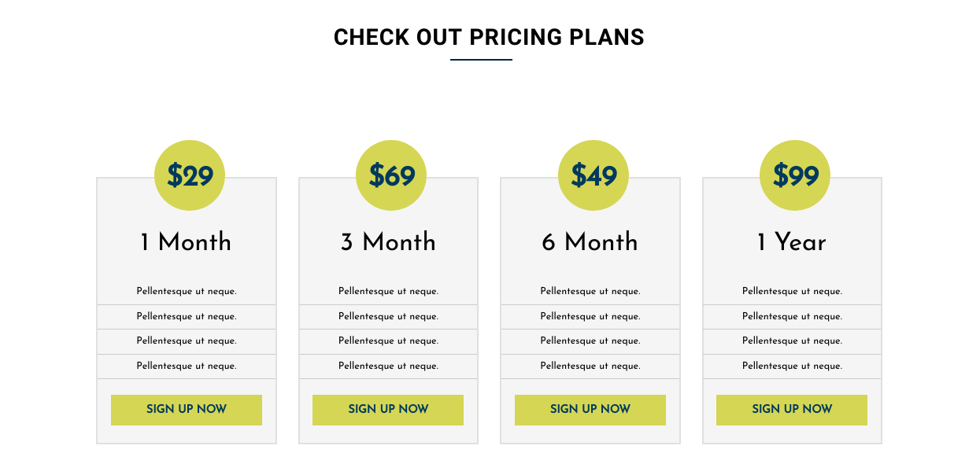Click the Check Out Pricing Plans heading
The height and width of the screenshot is (453, 980).
tap(489, 37)
